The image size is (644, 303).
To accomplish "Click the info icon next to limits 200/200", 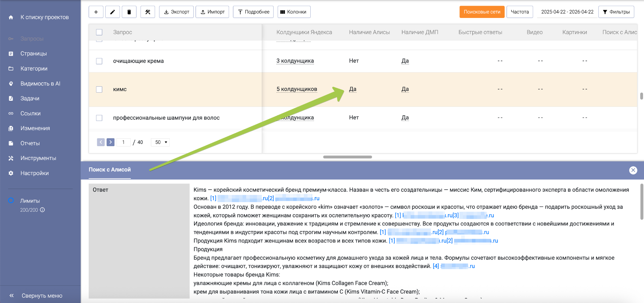I will click(x=42, y=210).
